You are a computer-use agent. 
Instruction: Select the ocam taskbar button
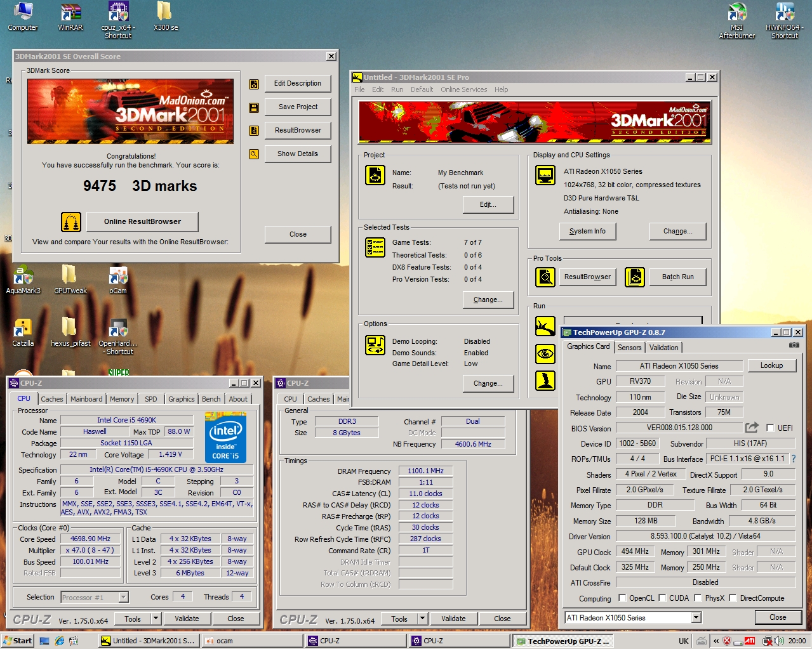tap(251, 641)
